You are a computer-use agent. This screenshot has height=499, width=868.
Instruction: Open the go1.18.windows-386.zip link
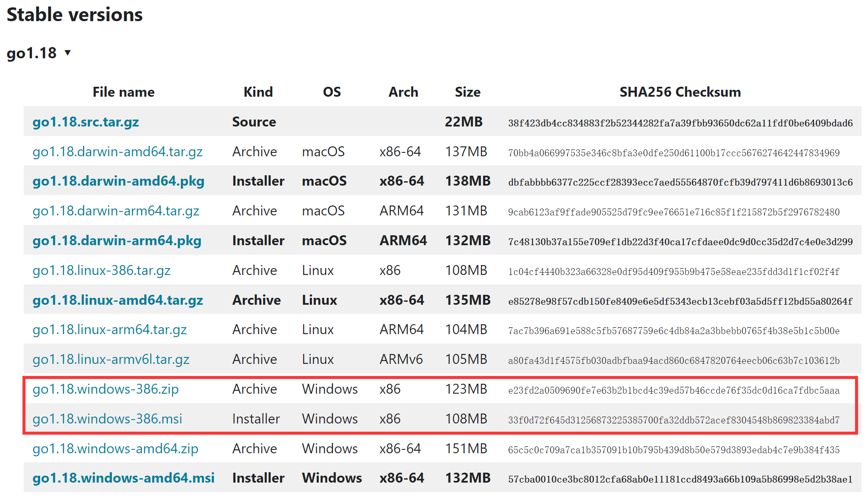tap(105, 389)
